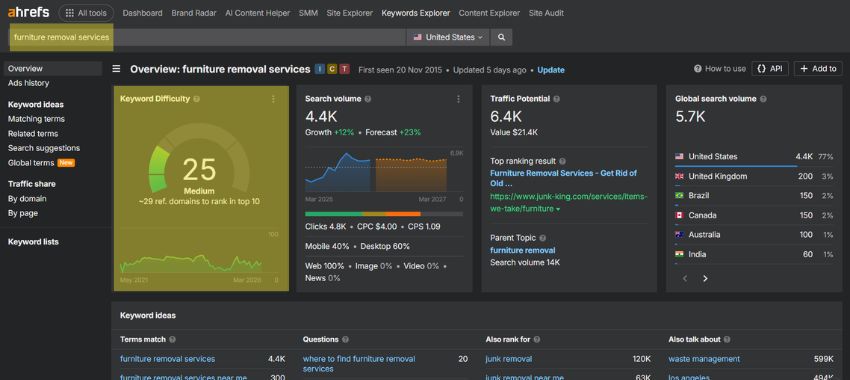
Task: Open the United States country dropdown
Action: click(448, 37)
